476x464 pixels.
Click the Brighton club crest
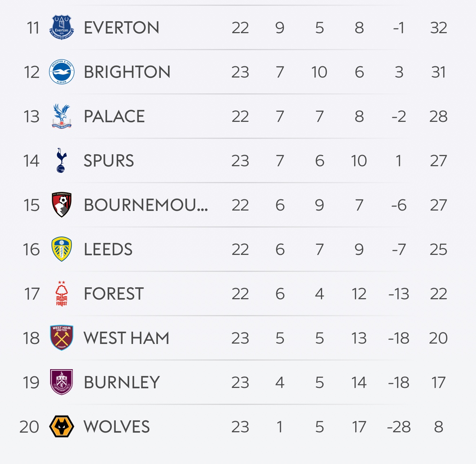pos(62,72)
